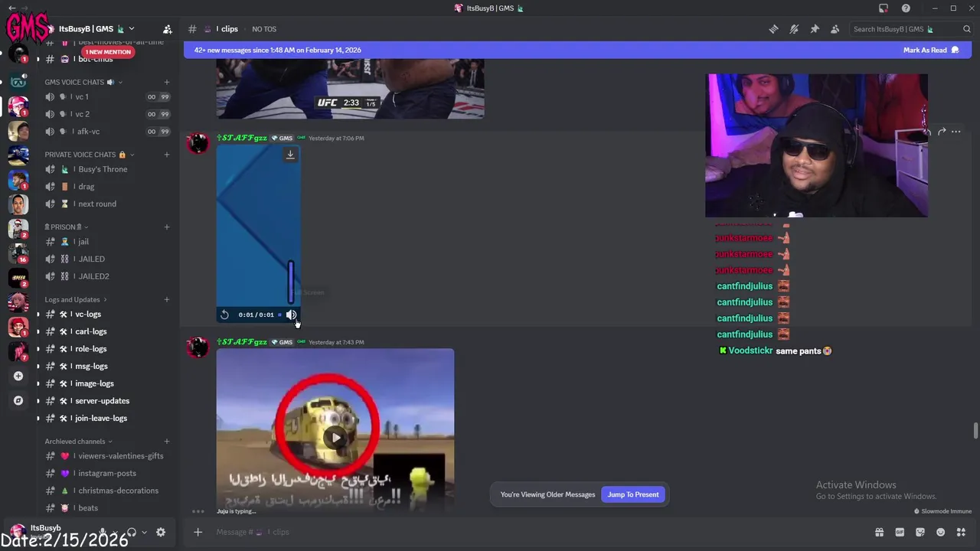980x551 pixels.
Task: Click the 1 NEW MENTION pill
Action: (x=108, y=52)
